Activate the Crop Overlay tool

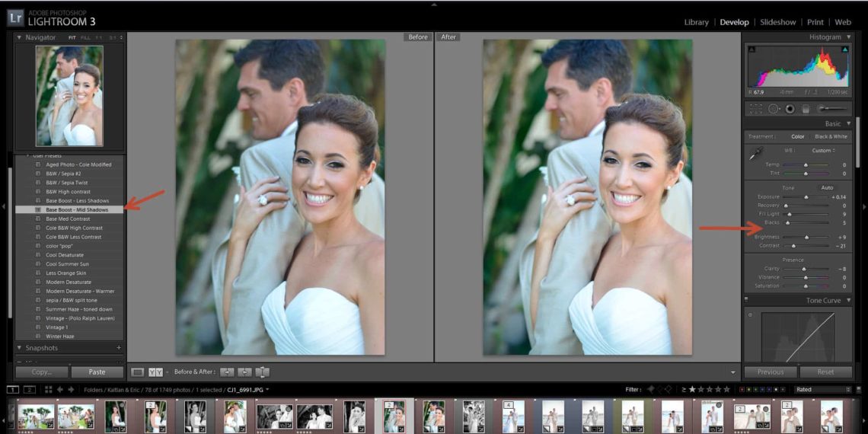tap(756, 109)
